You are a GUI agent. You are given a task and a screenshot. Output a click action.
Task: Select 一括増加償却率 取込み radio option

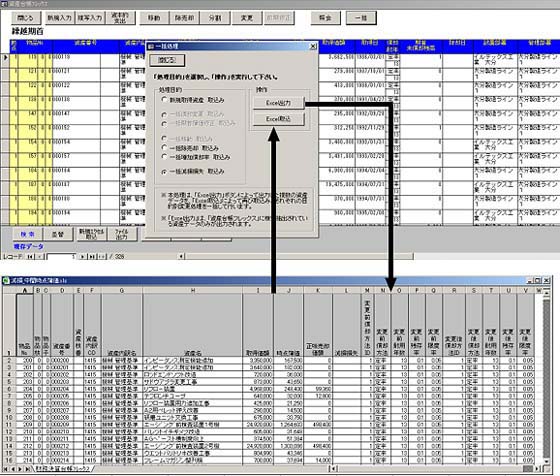pos(164,156)
